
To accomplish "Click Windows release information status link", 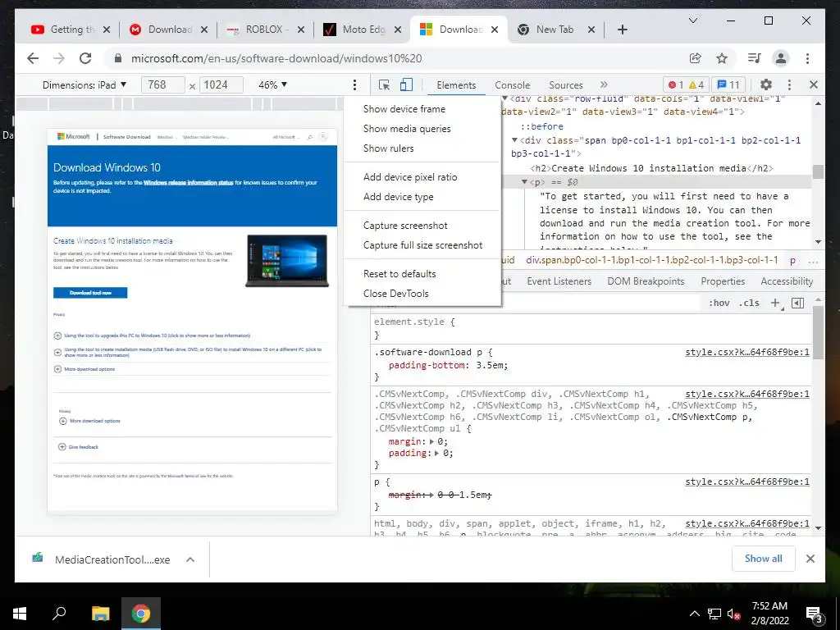I will [188, 183].
